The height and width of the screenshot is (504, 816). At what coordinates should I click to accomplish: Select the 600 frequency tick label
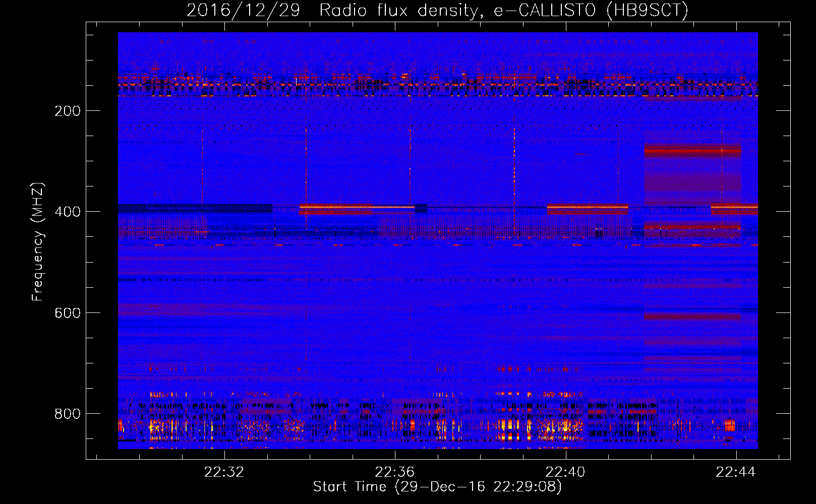(68, 313)
